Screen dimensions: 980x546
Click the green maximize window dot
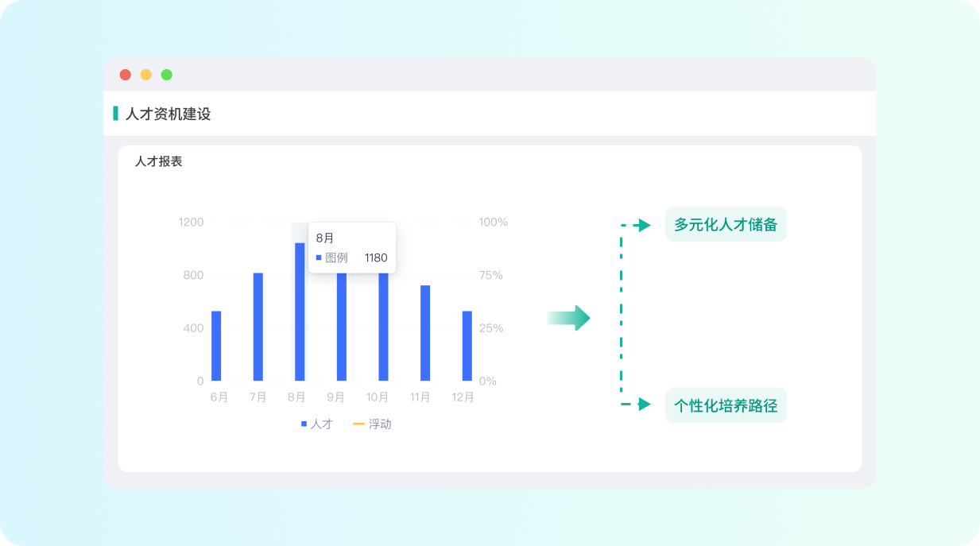(167, 75)
